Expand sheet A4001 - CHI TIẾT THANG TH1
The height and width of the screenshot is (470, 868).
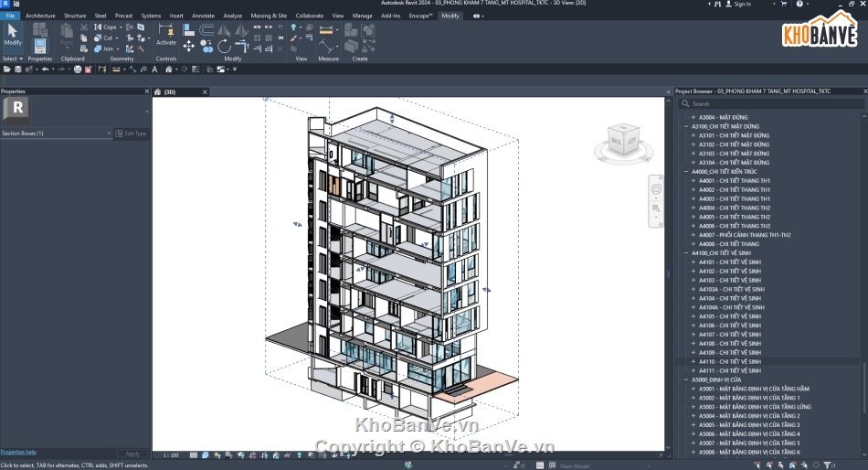click(693, 181)
